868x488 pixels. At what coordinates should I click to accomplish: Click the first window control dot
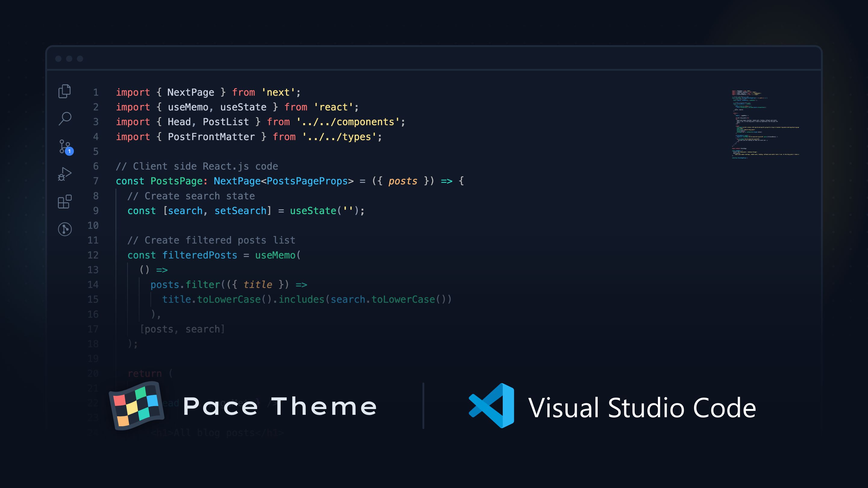pos(58,59)
